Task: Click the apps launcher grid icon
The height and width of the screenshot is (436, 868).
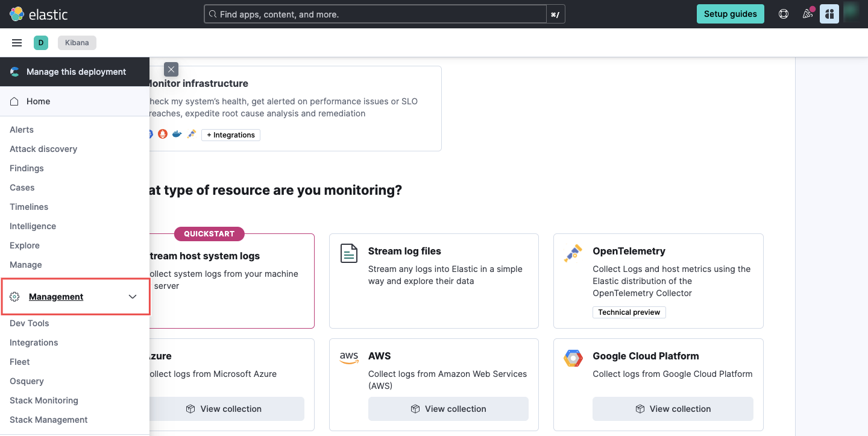Action: coord(829,13)
